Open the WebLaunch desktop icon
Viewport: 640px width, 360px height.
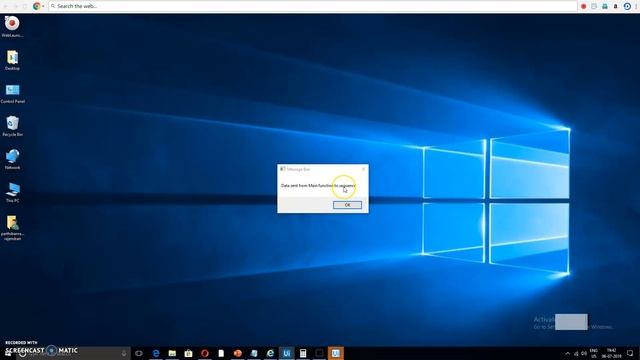(x=12, y=27)
